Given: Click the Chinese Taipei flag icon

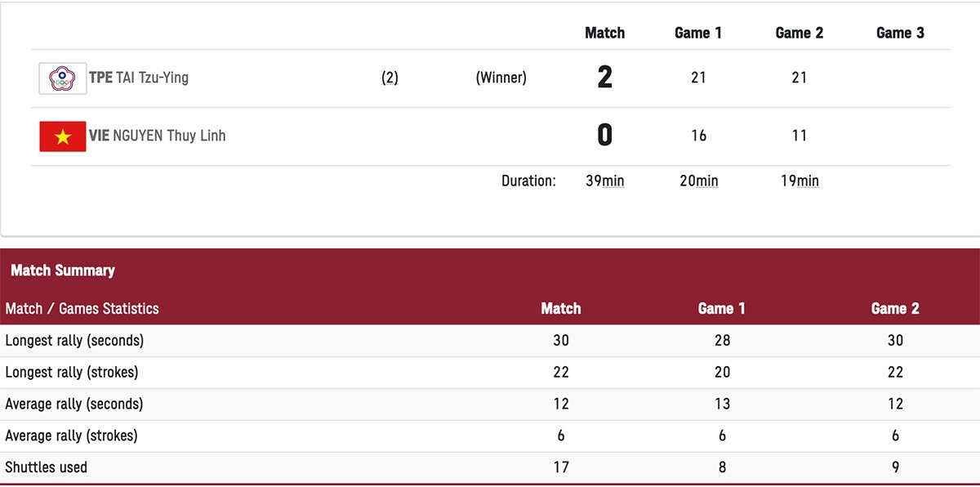Looking at the screenshot, I should pos(63,78).
